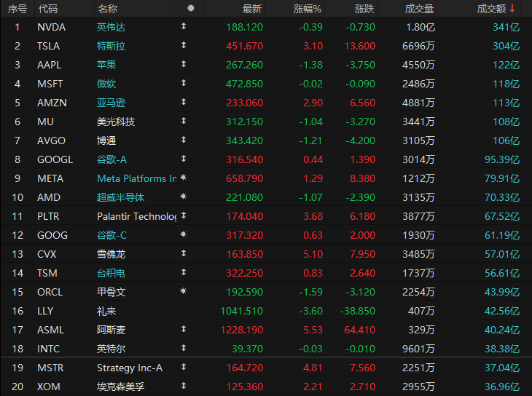Click the 1228.190 latest price value
Image resolution: width=532 pixels, height=396 pixels.
point(241,330)
